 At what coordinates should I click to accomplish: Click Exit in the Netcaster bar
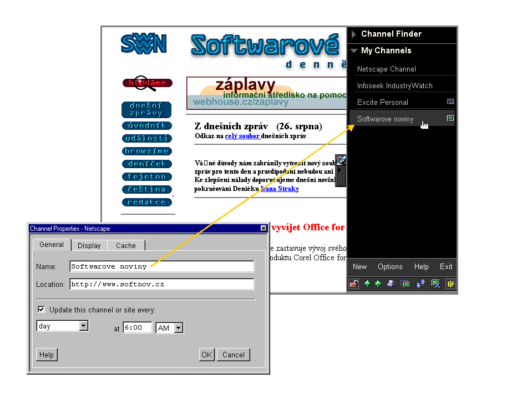[446, 267]
